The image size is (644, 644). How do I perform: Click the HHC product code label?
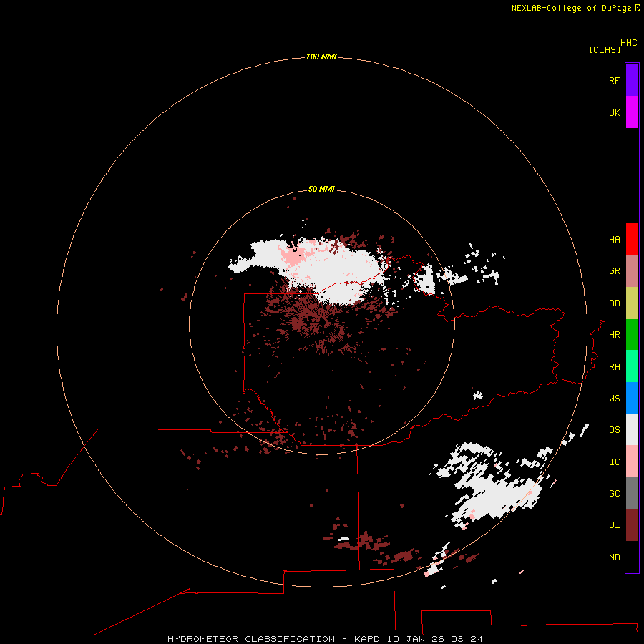[629, 43]
